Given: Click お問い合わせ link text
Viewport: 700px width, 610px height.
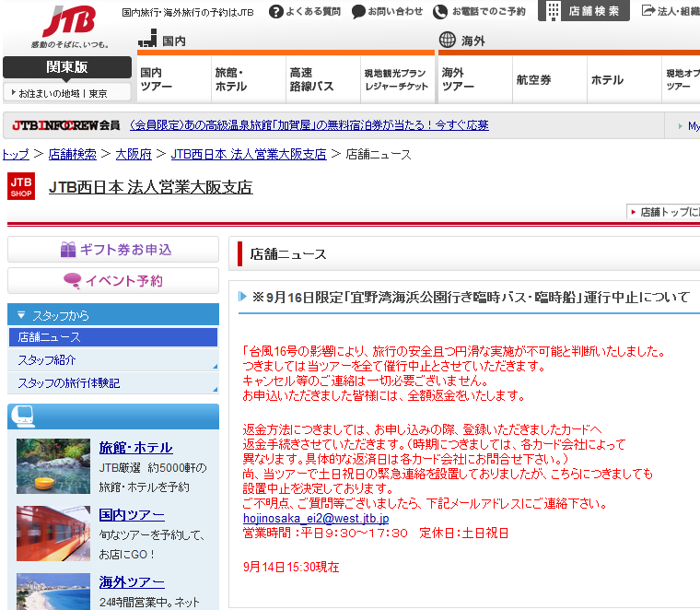Looking at the screenshot, I should coord(395,12).
